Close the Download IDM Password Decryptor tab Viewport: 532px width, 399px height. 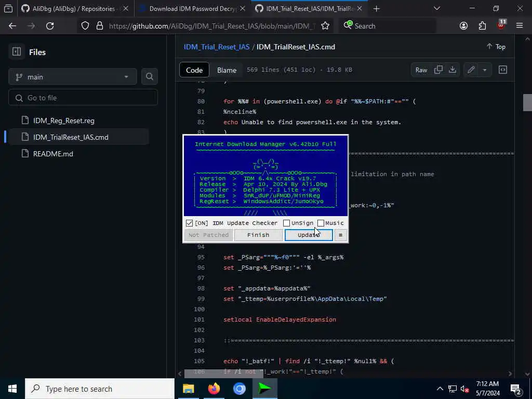coord(242,8)
